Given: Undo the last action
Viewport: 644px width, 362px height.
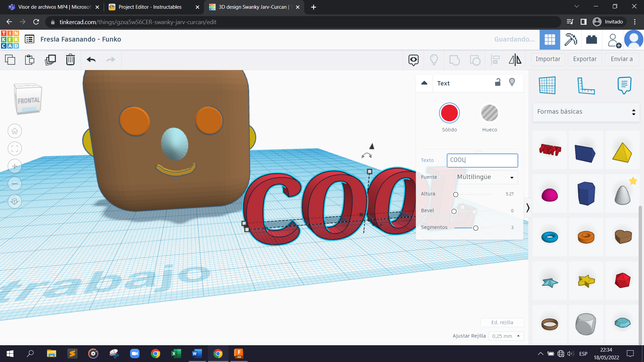Looking at the screenshot, I should coord(91,60).
